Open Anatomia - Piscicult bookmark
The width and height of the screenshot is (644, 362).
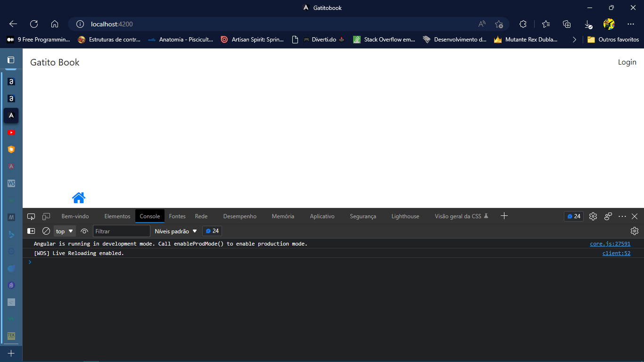coord(181,40)
